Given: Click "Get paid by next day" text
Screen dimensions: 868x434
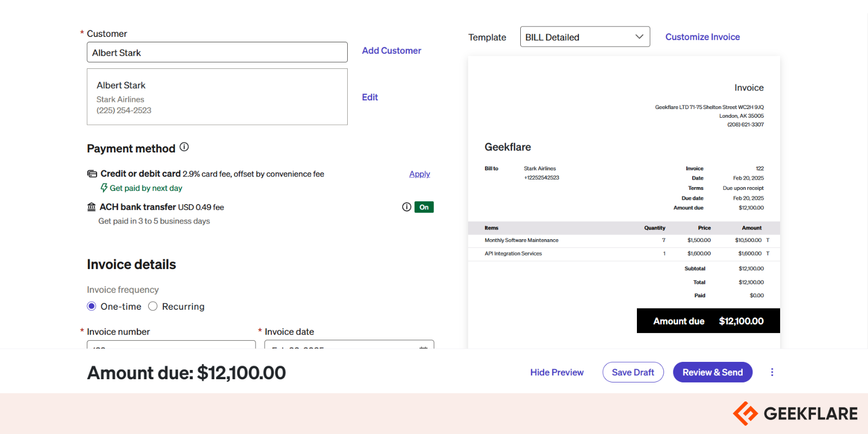Looking at the screenshot, I should point(146,188).
